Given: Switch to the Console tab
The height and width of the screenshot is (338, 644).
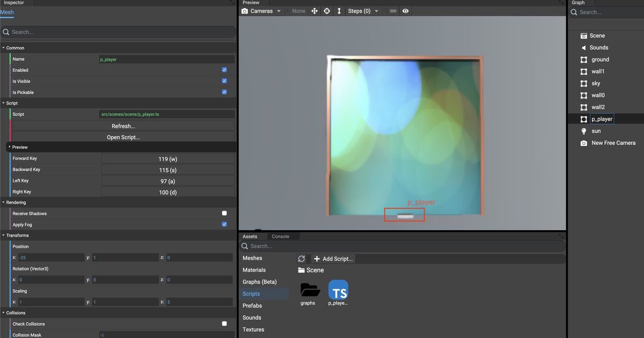Looking at the screenshot, I should tap(281, 236).
